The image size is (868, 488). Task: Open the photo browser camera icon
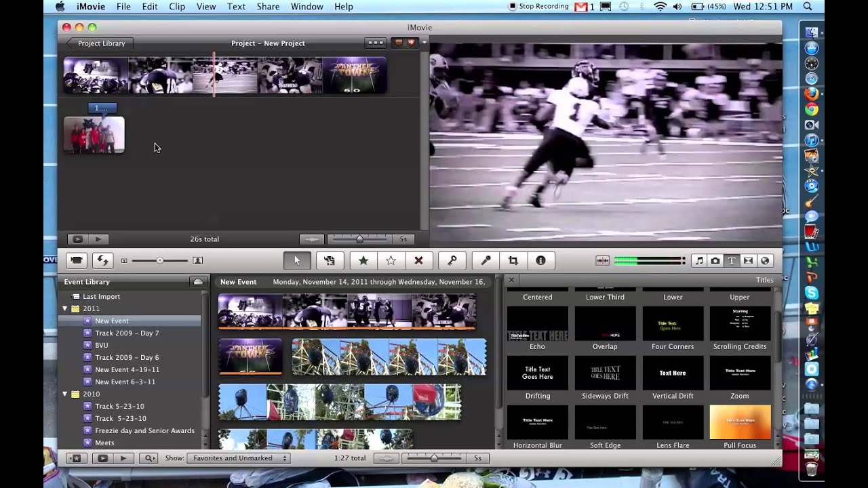click(x=715, y=261)
